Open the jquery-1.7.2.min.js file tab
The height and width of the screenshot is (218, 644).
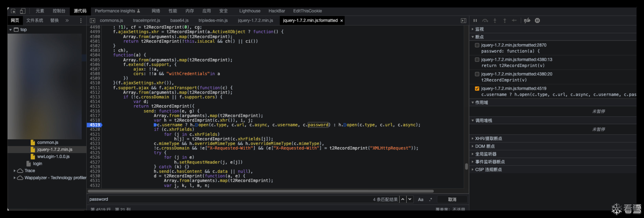(x=255, y=20)
